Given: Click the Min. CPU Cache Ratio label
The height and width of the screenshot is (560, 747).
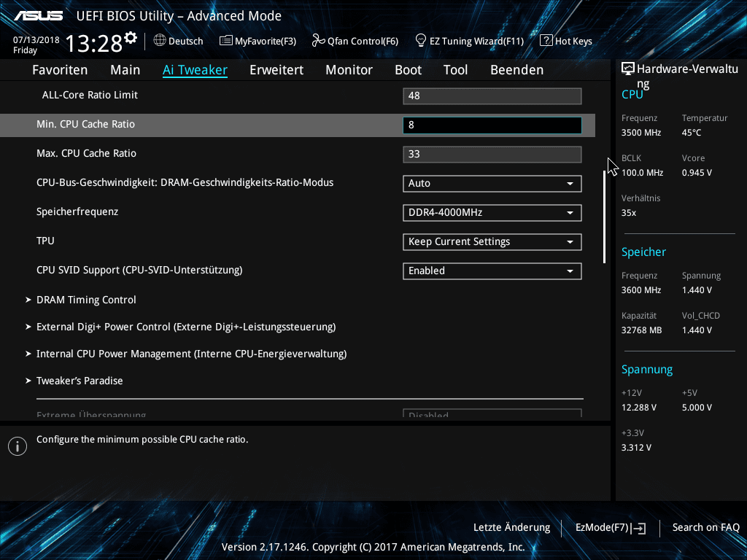Looking at the screenshot, I should [x=86, y=124].
